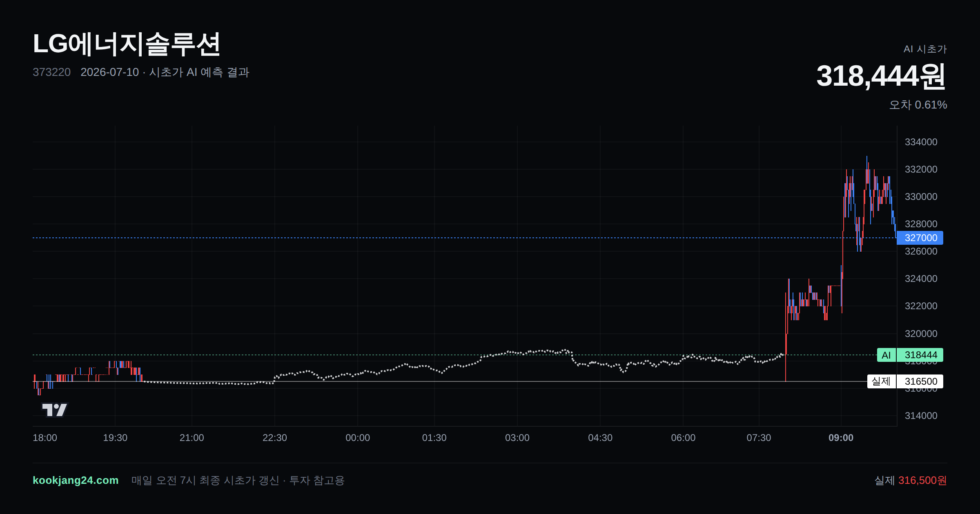
Task: Click the 오차 0.61% error text
Action: (x=918, y=105)
